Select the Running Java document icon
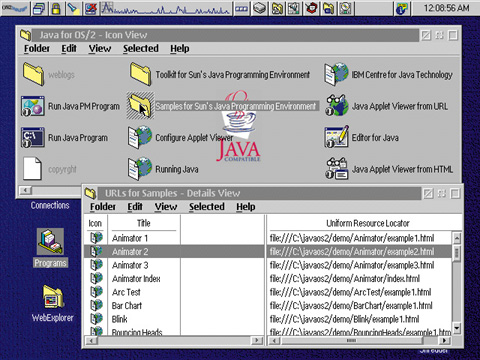 click(140, 169)
